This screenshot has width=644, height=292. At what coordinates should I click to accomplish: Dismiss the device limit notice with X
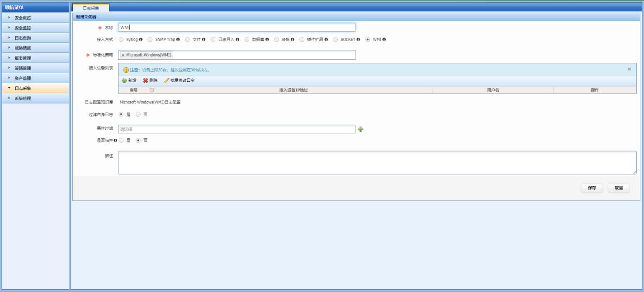[629, 69]
